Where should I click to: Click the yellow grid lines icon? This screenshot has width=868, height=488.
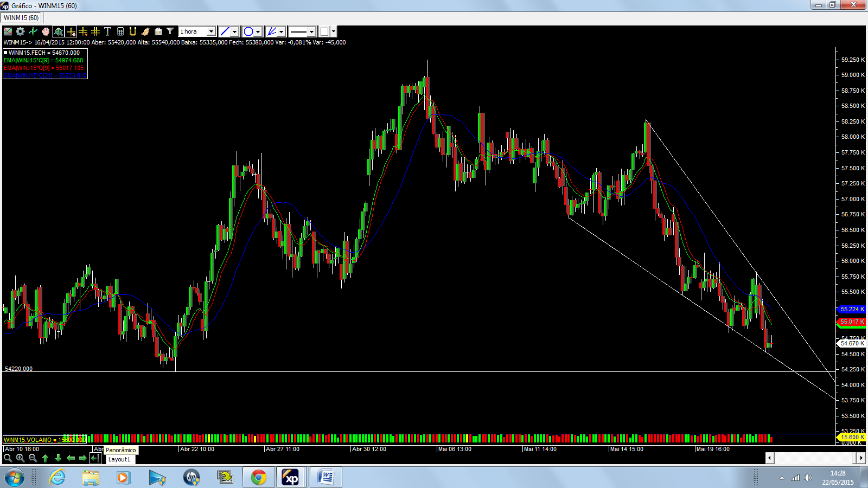(x=95, y=31)
